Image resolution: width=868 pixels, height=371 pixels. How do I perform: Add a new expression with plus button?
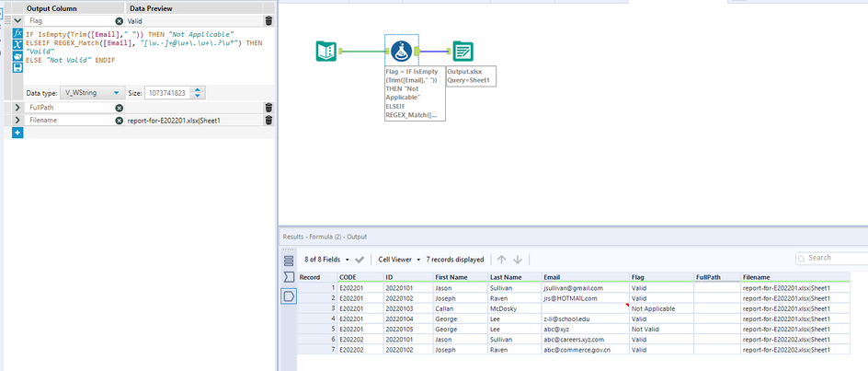[17, 133]
